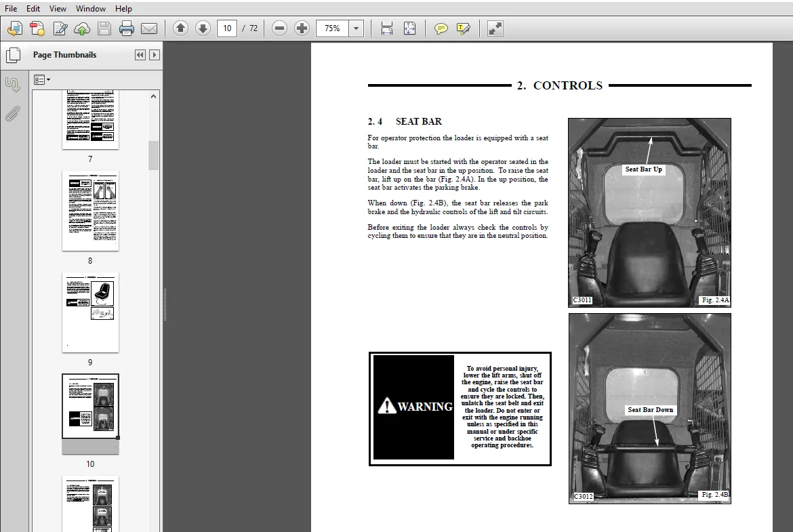Expand the thumbnails panel with right arrow
Viewport: 793px width, 532px height.
155,55
